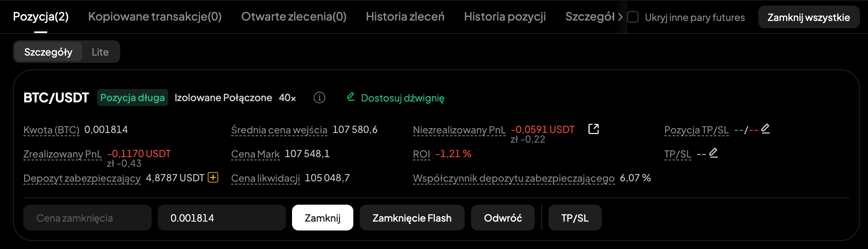Switch to the Kopiowane transakcje(0) tab
This screenshot has width=868, height=249.
[x=155, y=17]
